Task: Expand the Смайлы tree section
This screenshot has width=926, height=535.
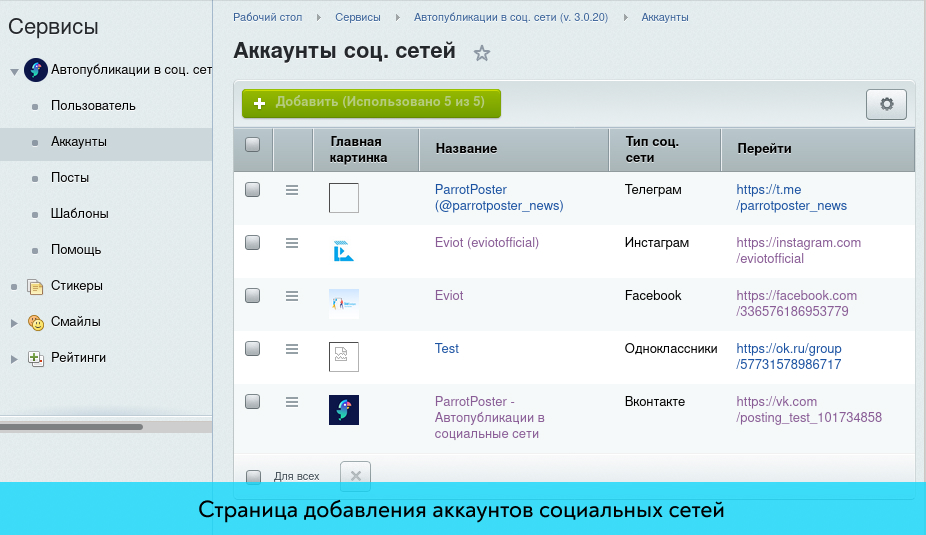Action: 14,322
